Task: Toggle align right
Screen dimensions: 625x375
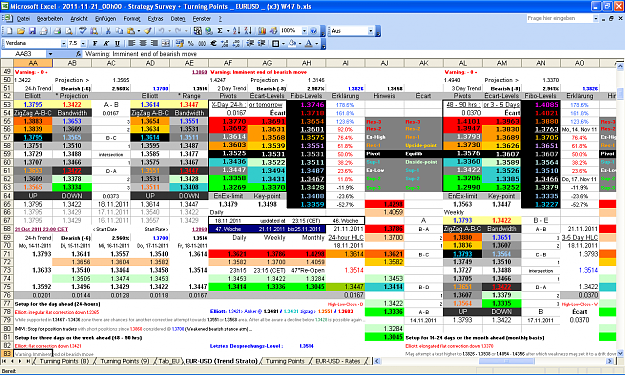Action: tap(154, 43)
